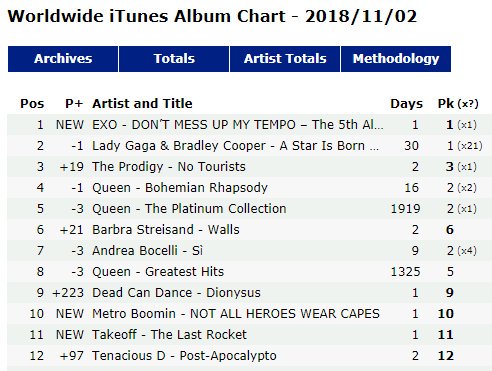Select Tenacious D - Post-Apocalypto row
The height and width of the screenshot is (371, 492).
(x=249, y=356)
